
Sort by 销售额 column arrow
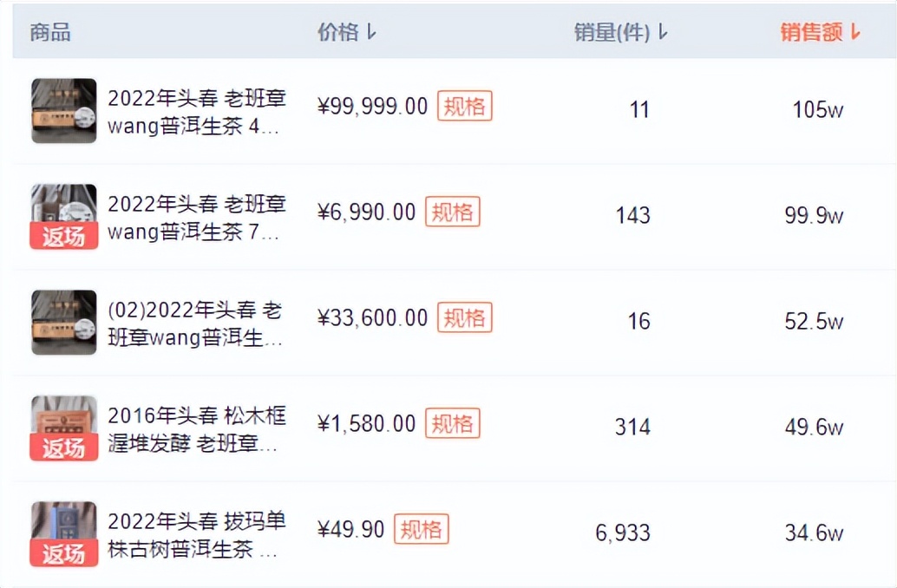[855, 33]
